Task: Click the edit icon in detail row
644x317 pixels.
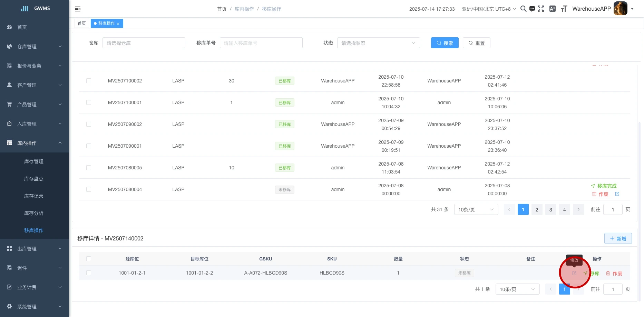Action: tap(574, 273)
